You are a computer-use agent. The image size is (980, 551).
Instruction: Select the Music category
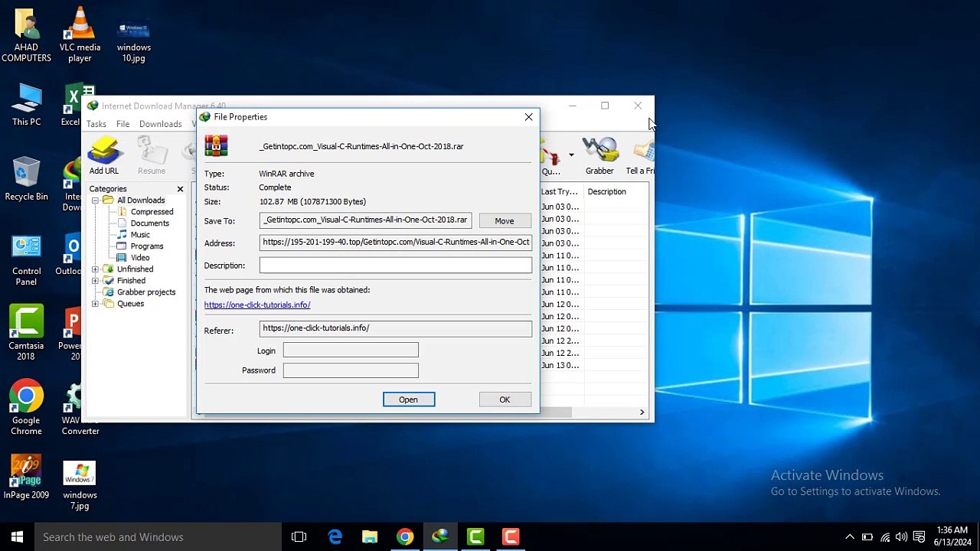140,235
